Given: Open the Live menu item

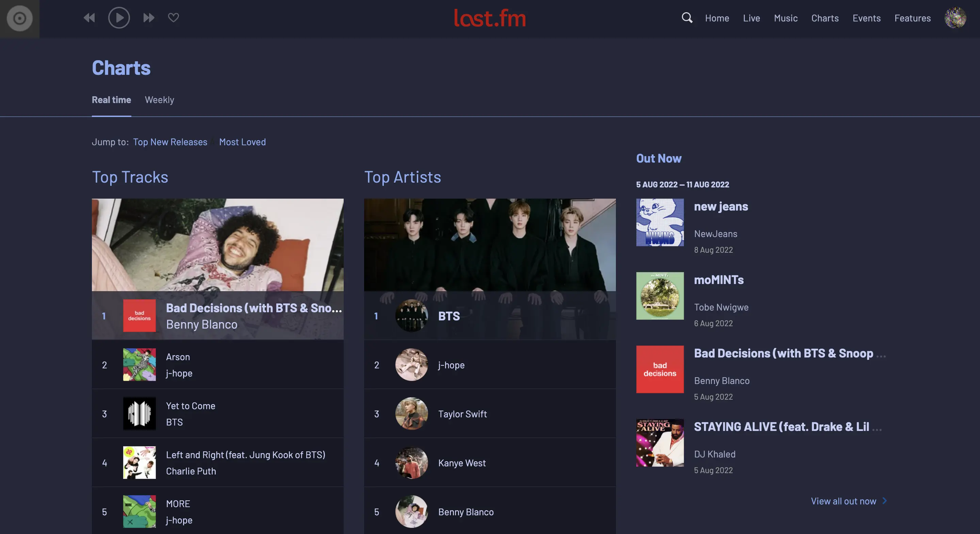Looking at the screenshot, I should tap(751, 18).
